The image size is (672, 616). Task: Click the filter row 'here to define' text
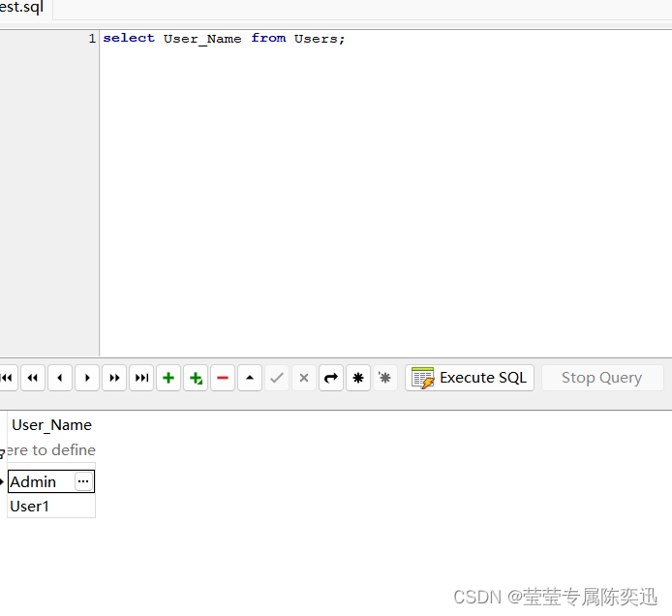click(50, 450)
